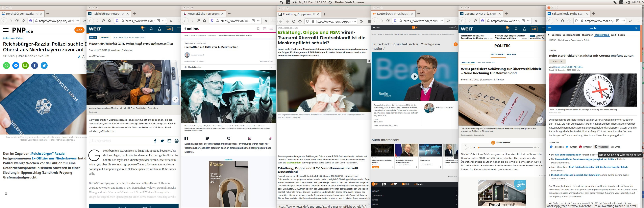Screen dimensions: 644x208
Task: Toggle reader view in t-online window
Action: click(253, 21)
